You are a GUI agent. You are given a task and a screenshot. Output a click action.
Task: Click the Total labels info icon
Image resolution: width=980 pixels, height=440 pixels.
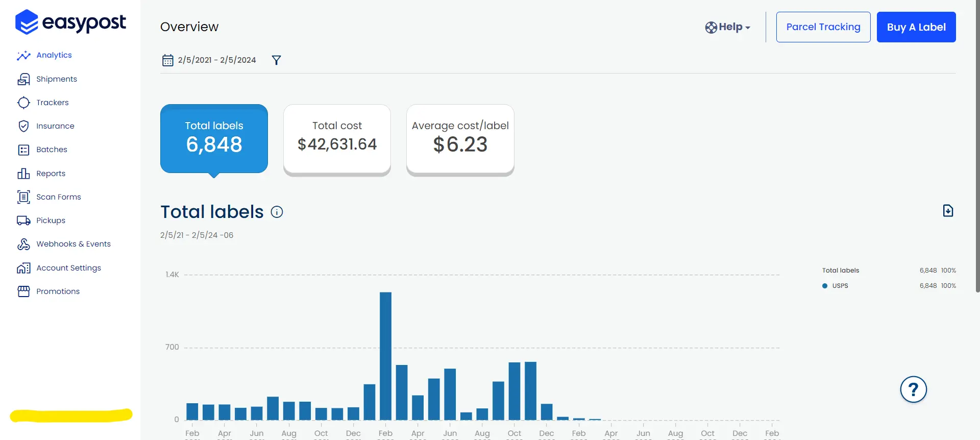click(277, 212)
